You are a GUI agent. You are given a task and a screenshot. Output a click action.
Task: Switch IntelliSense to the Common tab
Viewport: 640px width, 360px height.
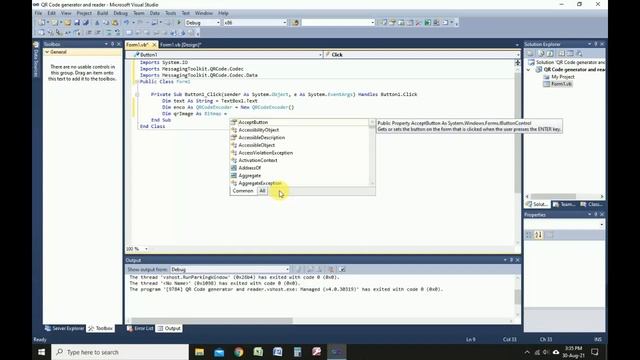point(243,191)
